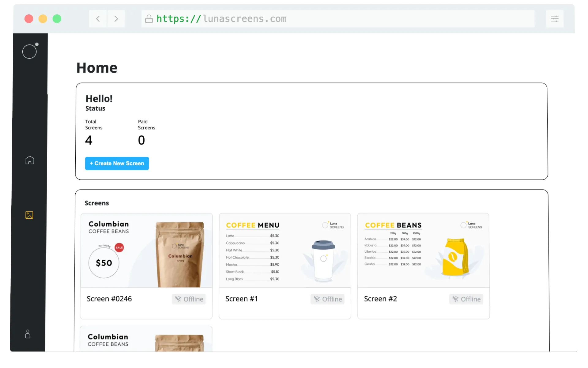This screenshot has width=588, height=368.
Task: Open the Home icon in sidebar
Action: point(30,160)
